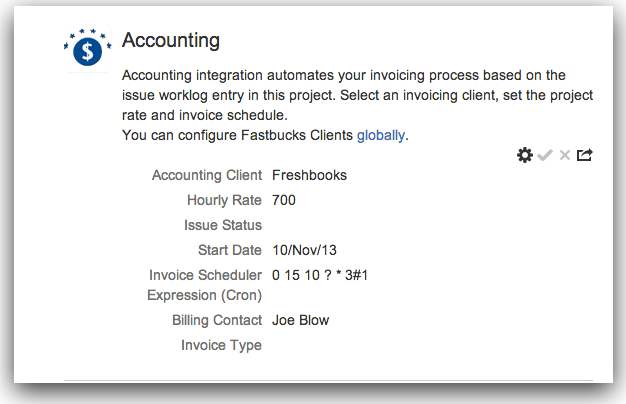Open settings with the gear icon

[525, 155]
